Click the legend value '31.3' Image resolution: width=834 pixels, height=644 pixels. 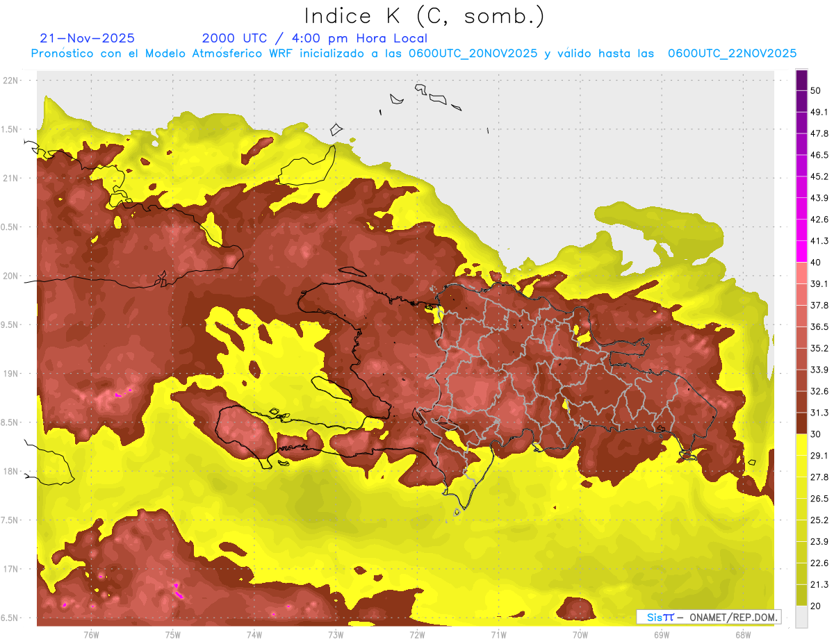819,413
